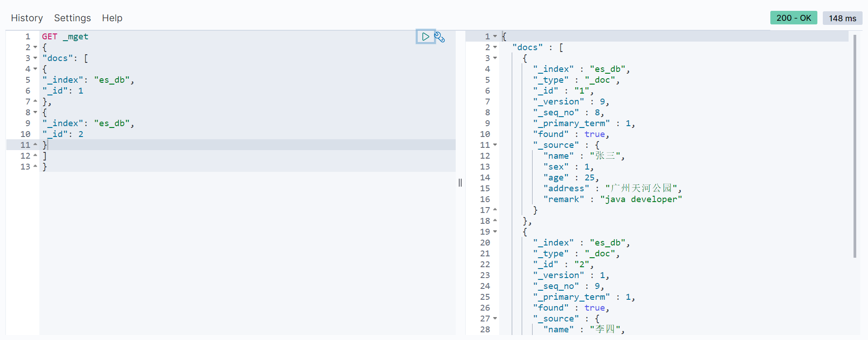
Task: Click the response pane vertical scrollbar
Action: [855, 146]
